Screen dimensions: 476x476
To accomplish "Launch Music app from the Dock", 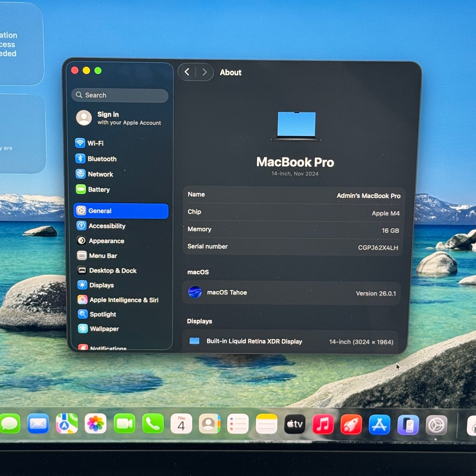I will click(323, 424).
